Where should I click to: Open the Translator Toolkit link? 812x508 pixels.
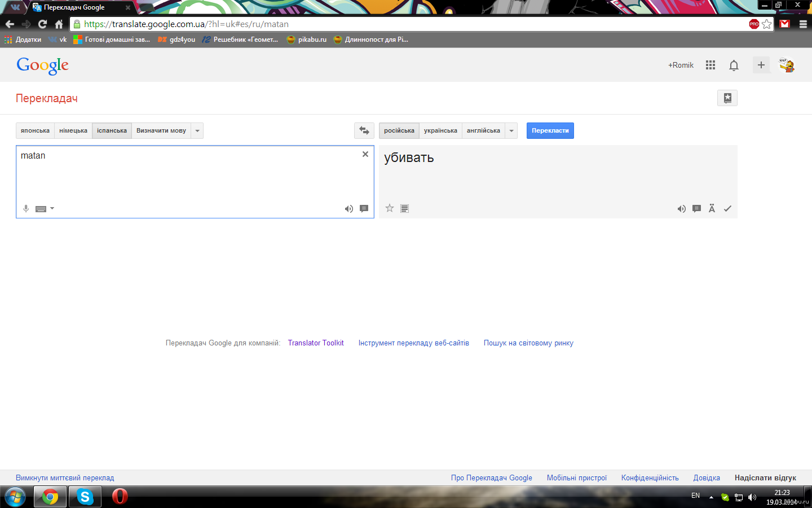[316, 343]
